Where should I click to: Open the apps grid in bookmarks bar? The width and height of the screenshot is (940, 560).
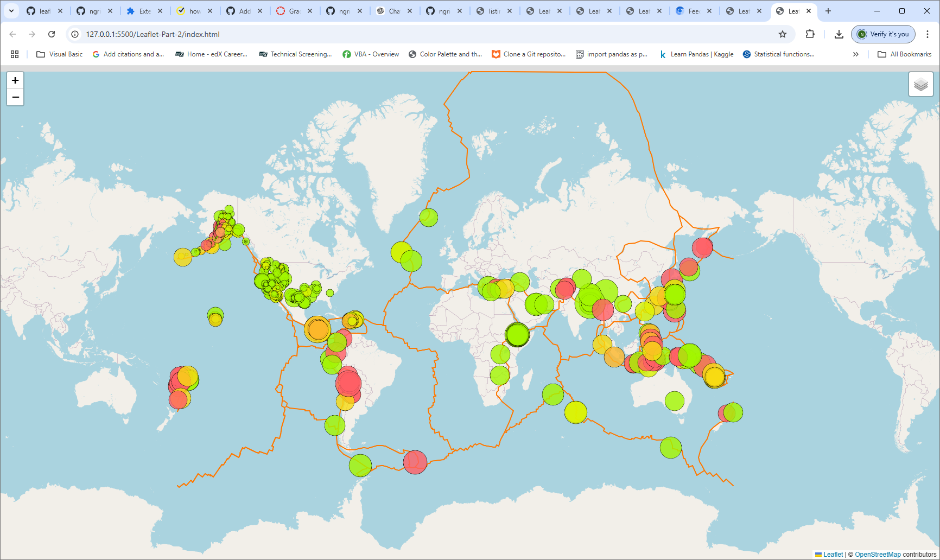[x=15, y=54]
